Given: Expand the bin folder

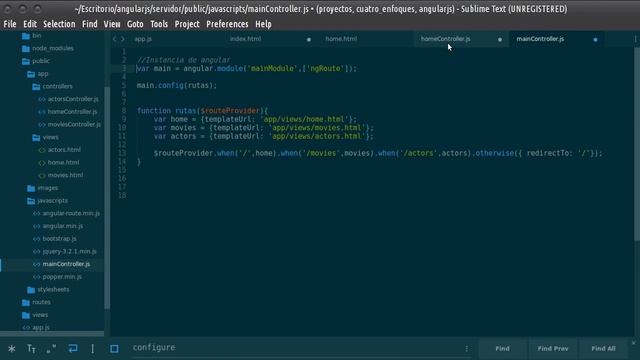Looking at the screenshot, I should pyautogui.click(x=31, y=36).
